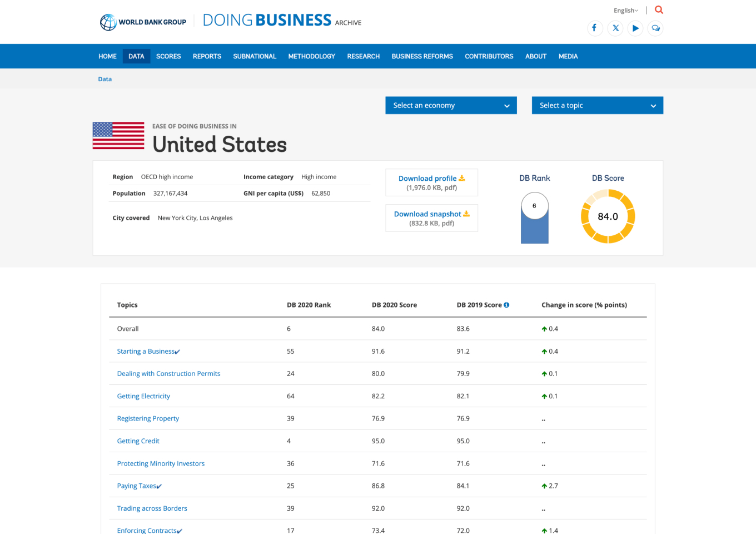
Task: Go to the HOME menu item
Action: 107,56
